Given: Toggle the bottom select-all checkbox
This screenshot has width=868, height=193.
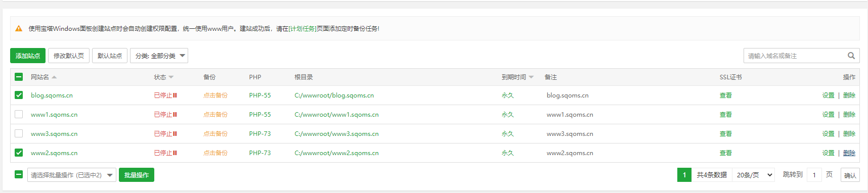Looking at the screenshot, I should pos(19,174).
